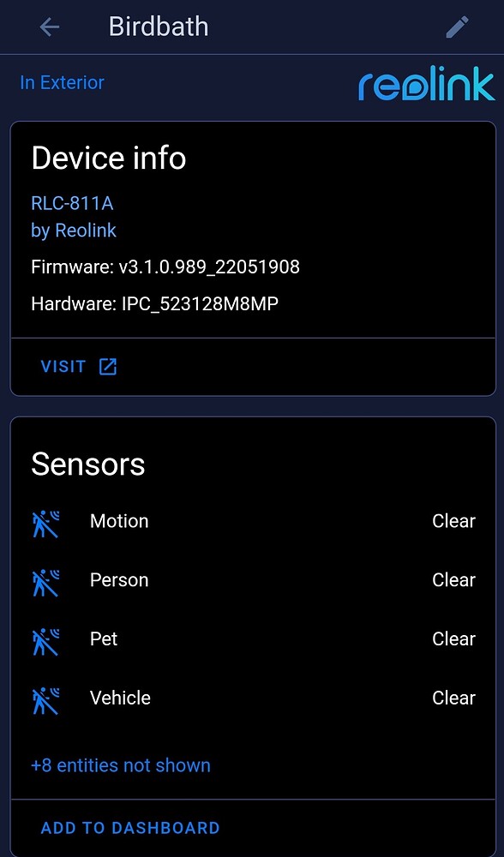
Task: Navigate back using the arrow icon
Action: tap(49, 27)
